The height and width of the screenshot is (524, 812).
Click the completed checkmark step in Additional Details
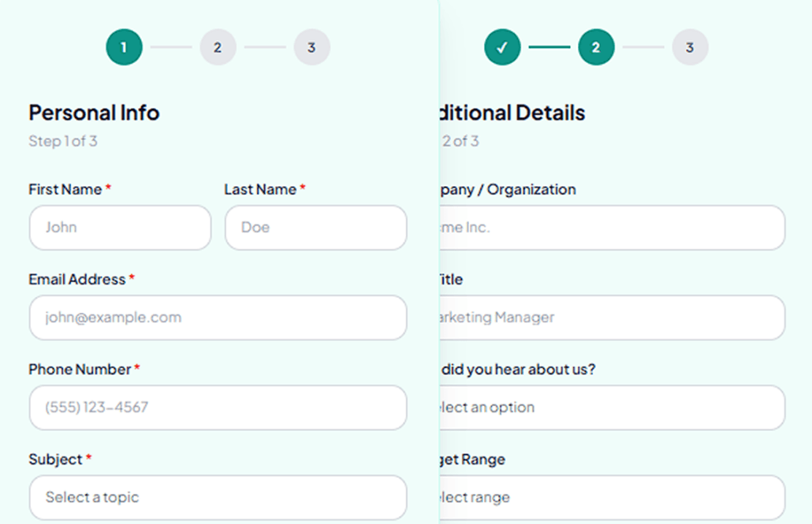click(502, 47)
